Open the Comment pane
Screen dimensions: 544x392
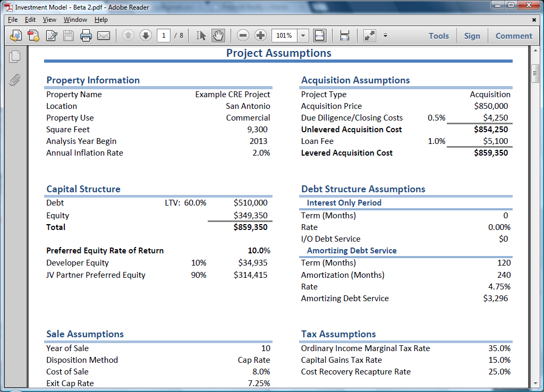(514, 36)
